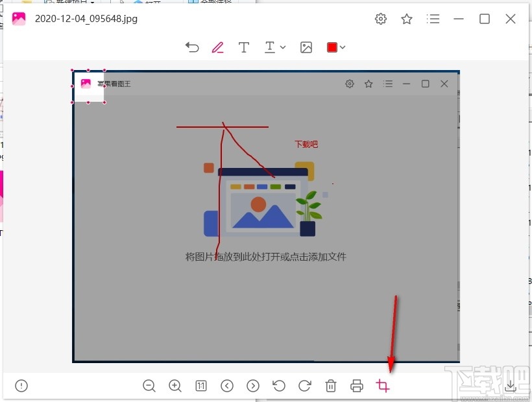Viewport: 532px width, 402px height.
Task: Insert a picture annotation
Action: (306, 47)
